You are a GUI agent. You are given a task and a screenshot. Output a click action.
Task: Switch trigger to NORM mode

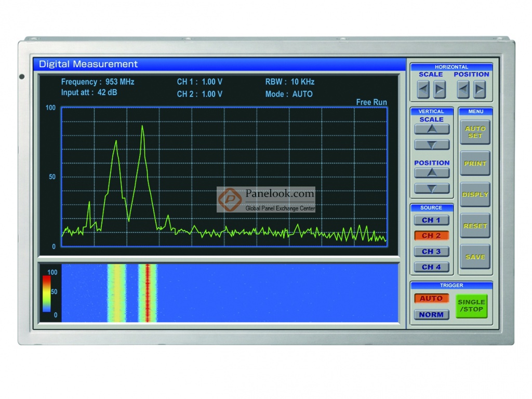(431, 314)
